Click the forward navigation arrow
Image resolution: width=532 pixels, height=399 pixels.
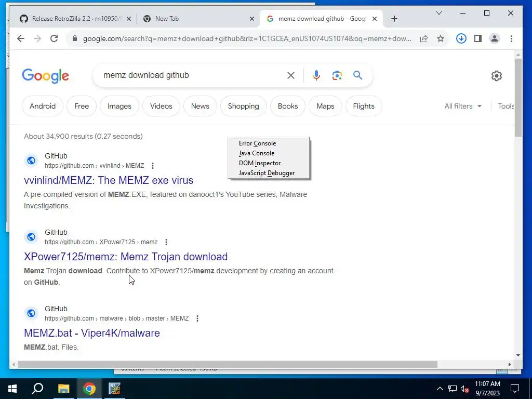(37, 38)
